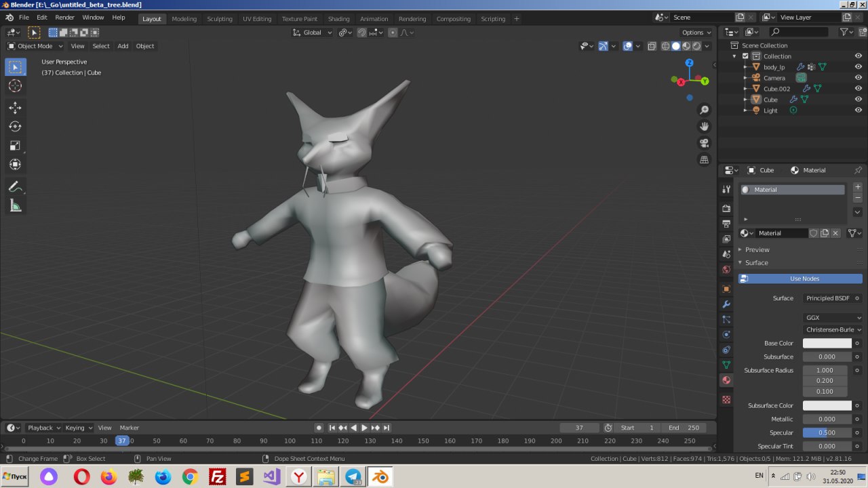Open the Playback dropdown in timeline
This screenshot has height=488, width=868.
pyautogui.click(x=43, y=428)
